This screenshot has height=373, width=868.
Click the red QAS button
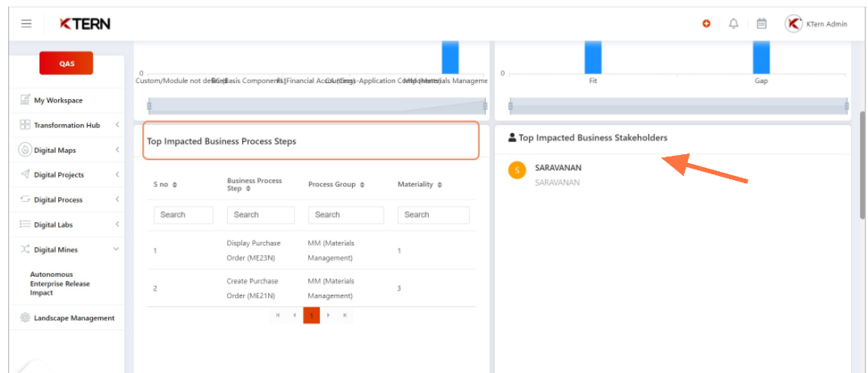point(66,63)
